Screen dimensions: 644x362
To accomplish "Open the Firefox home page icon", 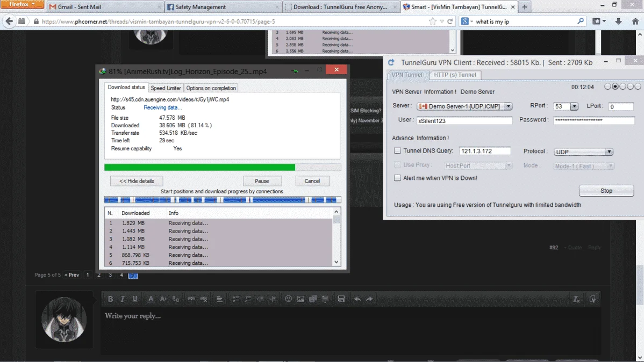I will pos(635,21).
